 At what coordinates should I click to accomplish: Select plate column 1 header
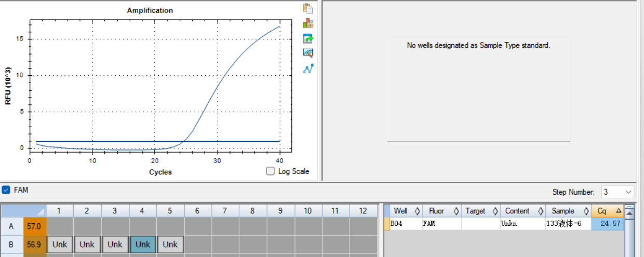point(60,211)
